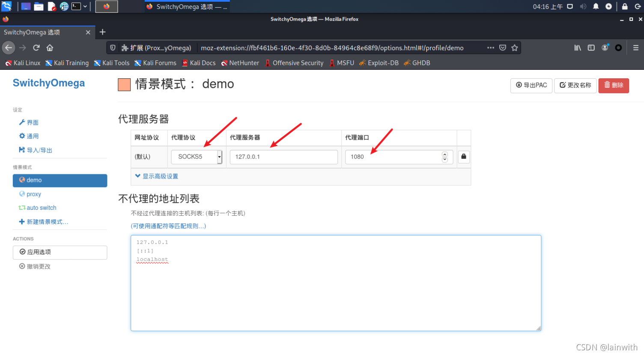Viewport: 644px width, 355px height.
Task: Open the Kali Linux bookmark
Action: 23,63
